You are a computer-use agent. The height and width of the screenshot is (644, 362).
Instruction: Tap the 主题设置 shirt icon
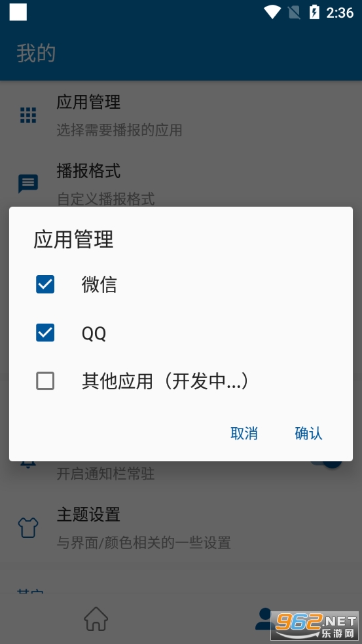coord(28,528)
